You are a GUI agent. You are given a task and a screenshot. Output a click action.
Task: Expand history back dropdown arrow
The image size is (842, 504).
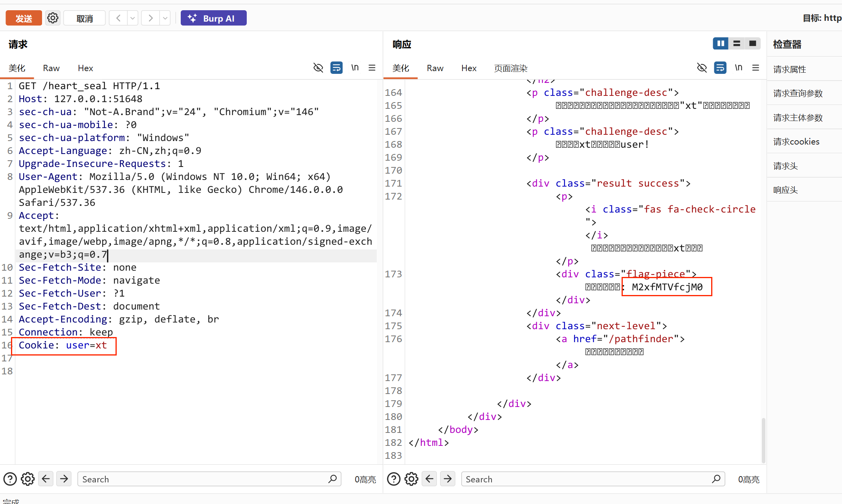pyautogui.click(x=133, y=18)
